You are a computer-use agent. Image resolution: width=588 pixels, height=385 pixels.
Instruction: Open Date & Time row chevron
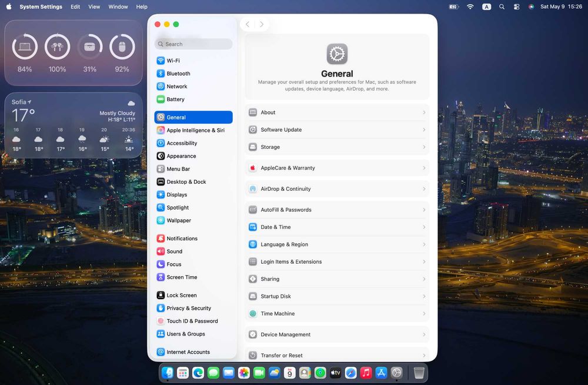click(x=424, y=227)
